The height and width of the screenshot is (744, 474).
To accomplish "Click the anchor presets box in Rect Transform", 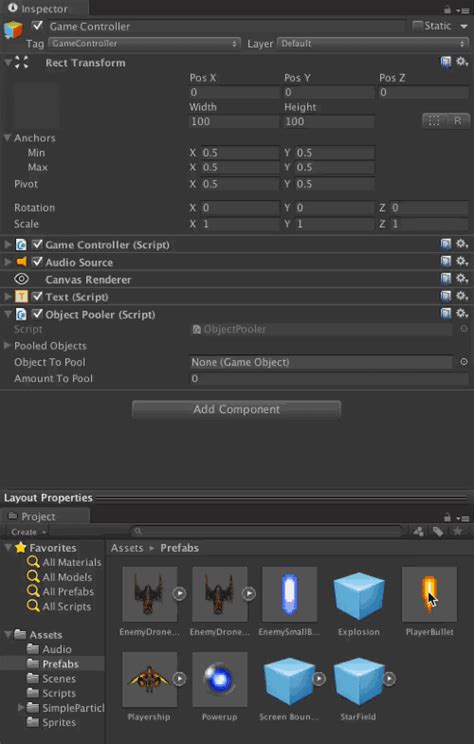I will pos(36,106).
